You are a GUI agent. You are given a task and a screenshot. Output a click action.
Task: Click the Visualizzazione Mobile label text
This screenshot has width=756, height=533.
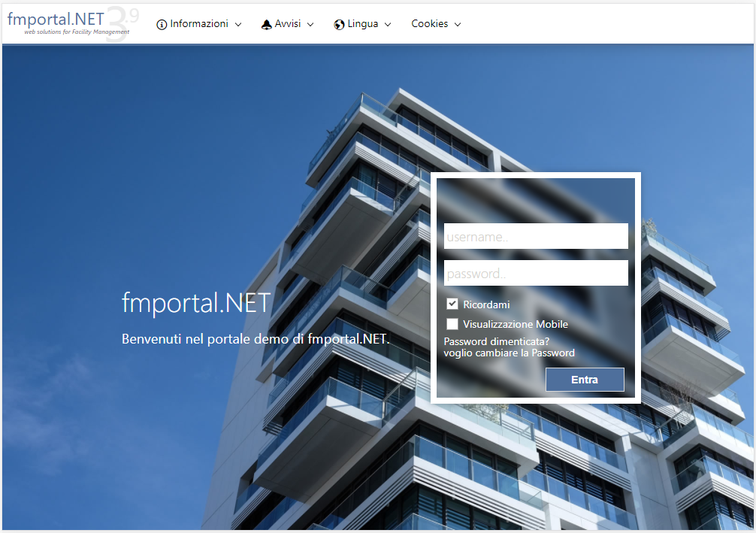point(516,324)
